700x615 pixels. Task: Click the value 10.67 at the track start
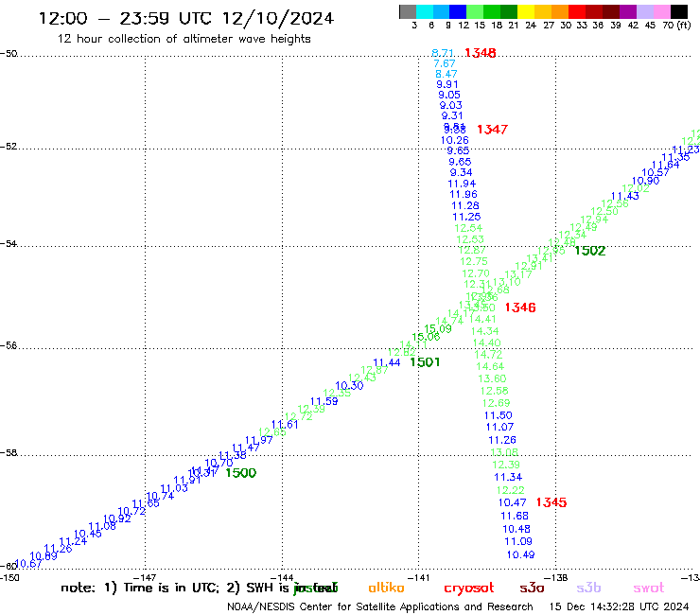pos(27,564)
